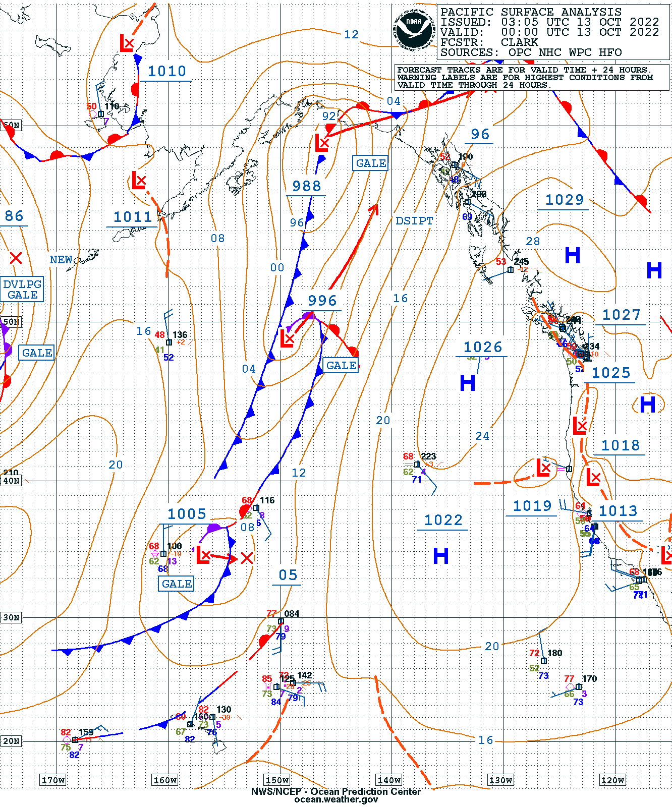Click the station plot reading 223
Image resolution: width=672 pixels, height=807 pixels.
pos(417,465)
